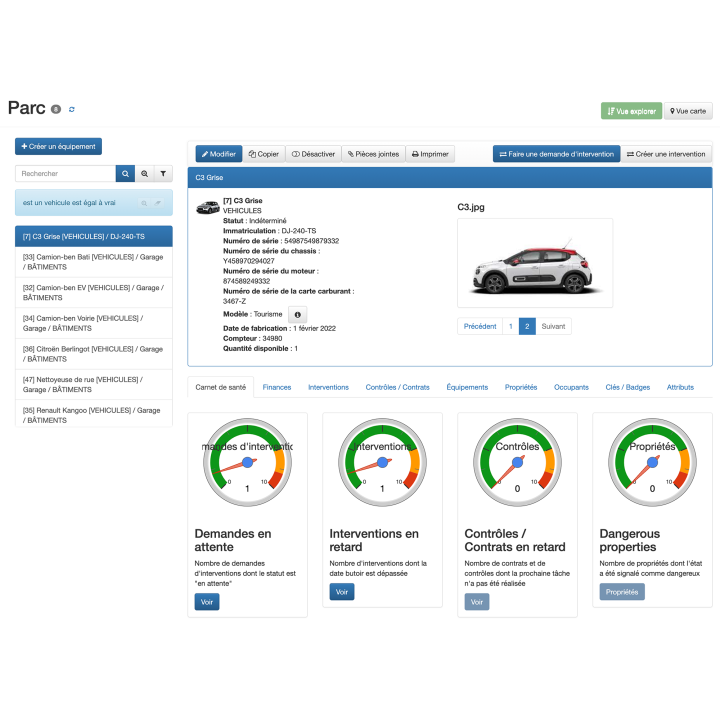
Task: Open the Équipements tab
Action: pos(467,388)
